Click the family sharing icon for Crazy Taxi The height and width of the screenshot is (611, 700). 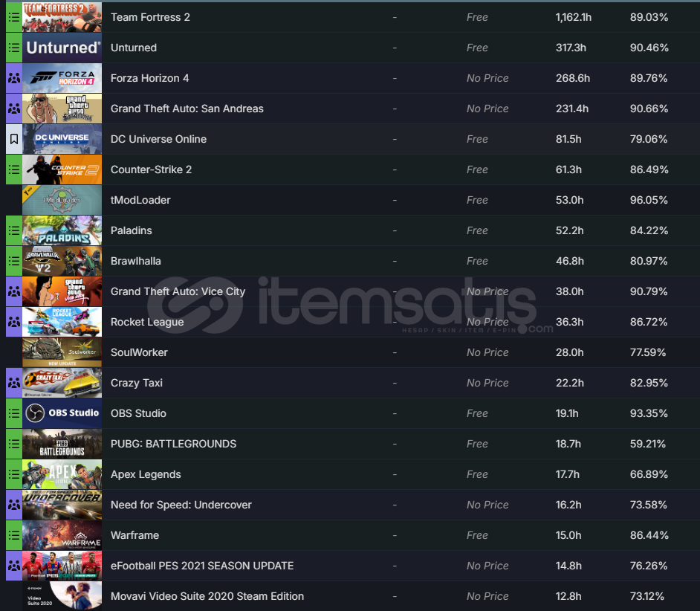point(14,383)
